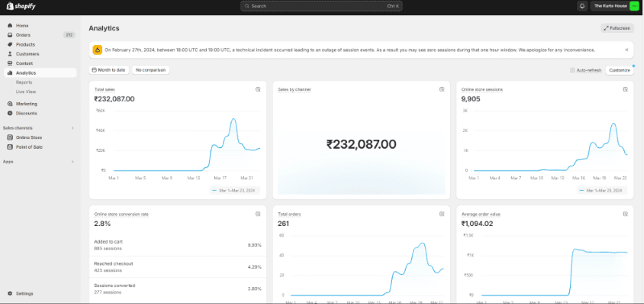The image size is (644, 304).
Task: Open the Total sales report icon
Action: [x=258, y=89]
